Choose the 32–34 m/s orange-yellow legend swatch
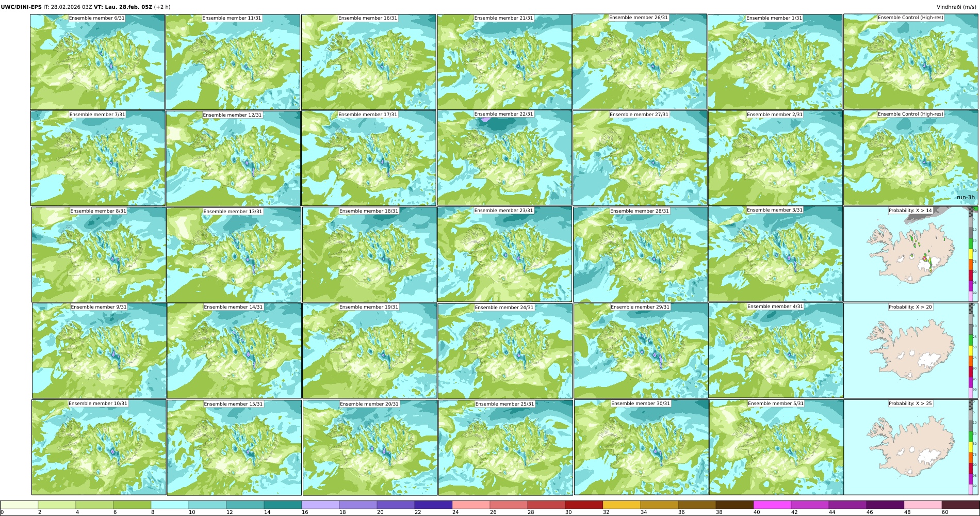Screen dimensions: 980x516 point(622,505)
